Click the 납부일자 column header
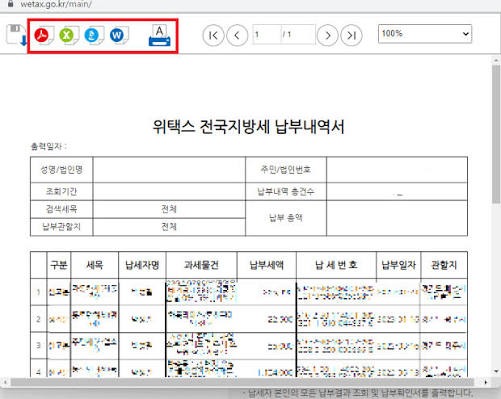The height and width of the screenshot is (399, 501). tap(399, 265)
